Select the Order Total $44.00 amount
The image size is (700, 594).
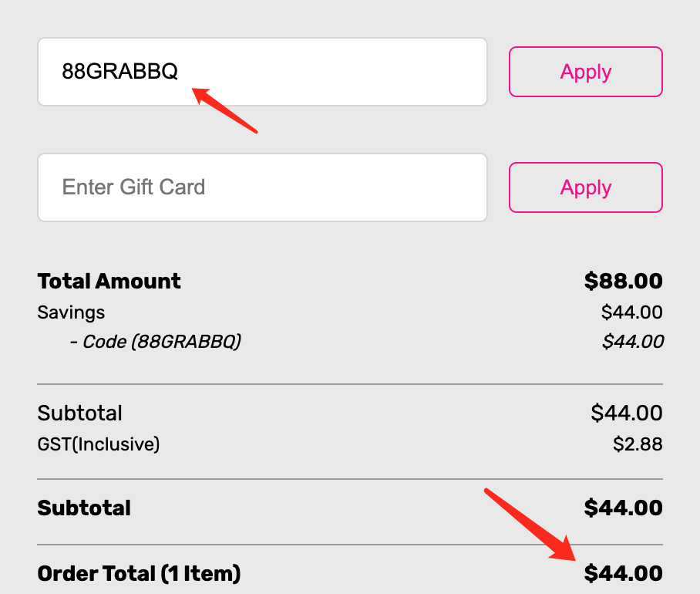pos(623,574)
